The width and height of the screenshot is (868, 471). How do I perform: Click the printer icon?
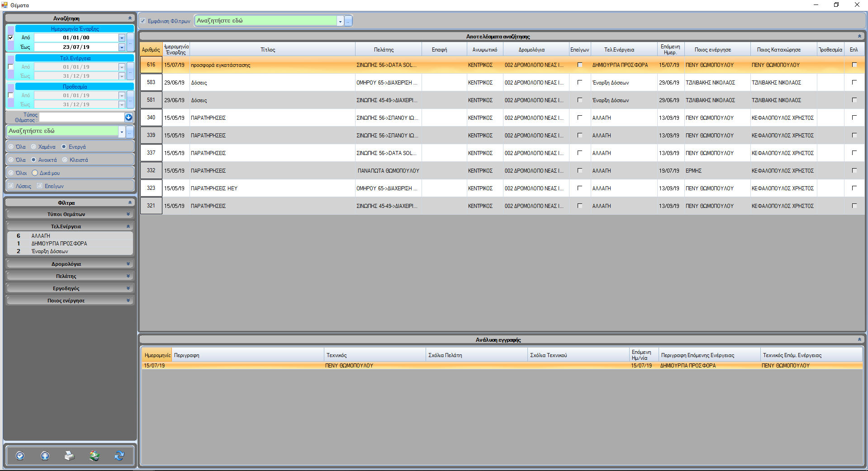69,456
